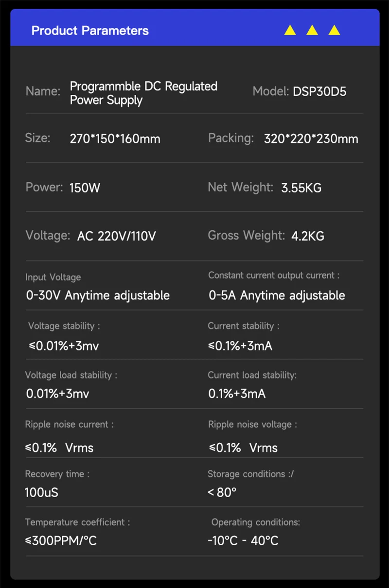Select the < 80° storage conditions value
This screenshot has height=588, width=389.
pos(222,493)
